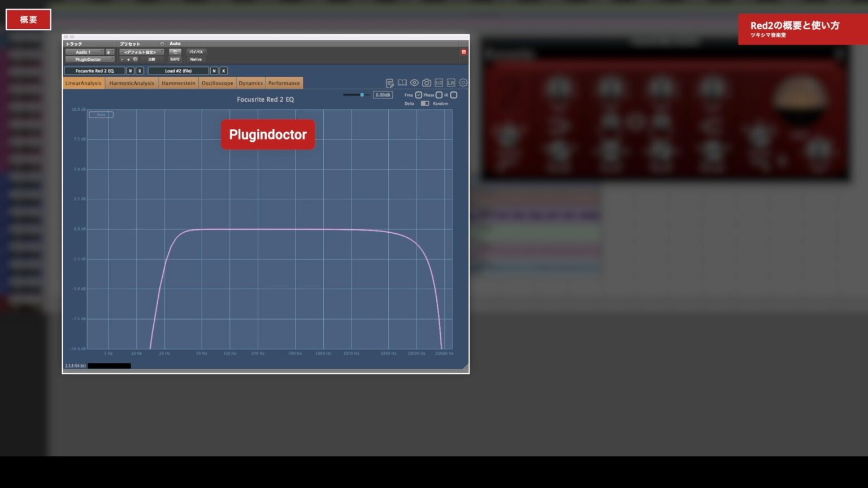Click the 1|2 channel compare icon
The image size is (868, 488).
[x=439, y=82]
